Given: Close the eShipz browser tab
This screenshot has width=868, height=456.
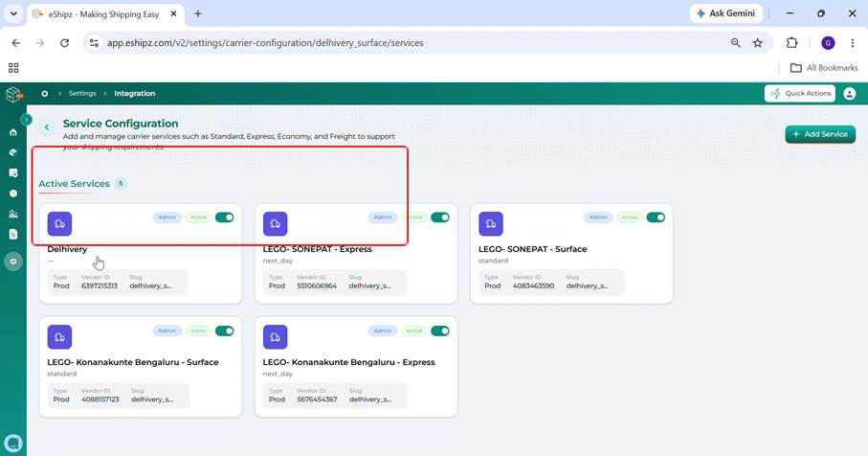Looking at the screenshot, I should point(173,13).
